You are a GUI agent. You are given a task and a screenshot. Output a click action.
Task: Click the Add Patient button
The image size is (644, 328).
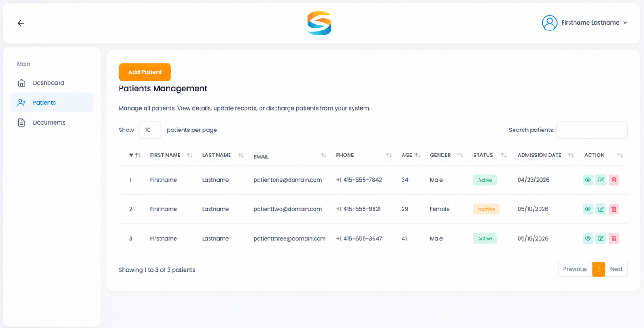click(x=145, y=72)
